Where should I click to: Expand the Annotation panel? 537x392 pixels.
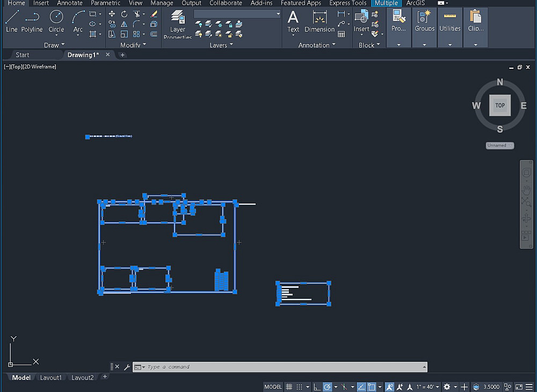(317, 45)
